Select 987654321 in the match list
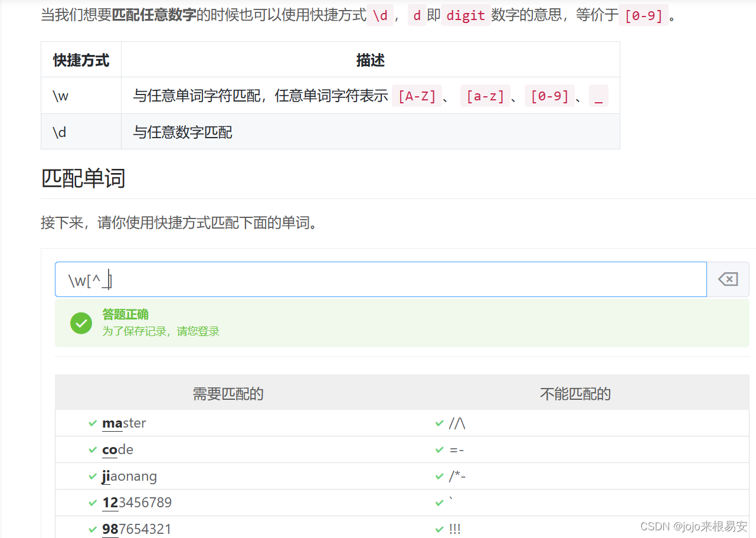Viewport: 756px width, 538px height. coord(137,530)
